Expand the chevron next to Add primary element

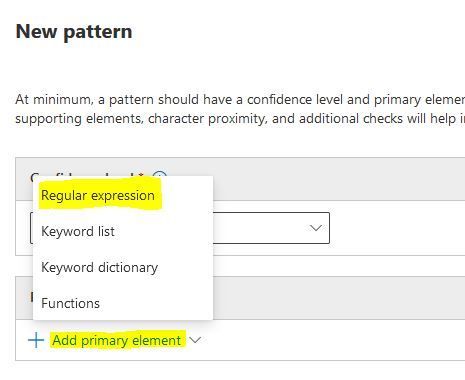(195, 340)
